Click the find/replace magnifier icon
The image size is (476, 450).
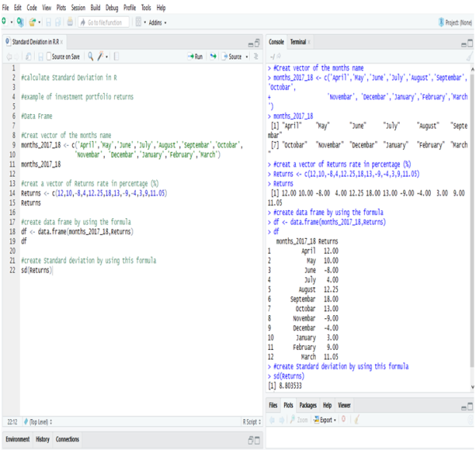click(90, 56)
